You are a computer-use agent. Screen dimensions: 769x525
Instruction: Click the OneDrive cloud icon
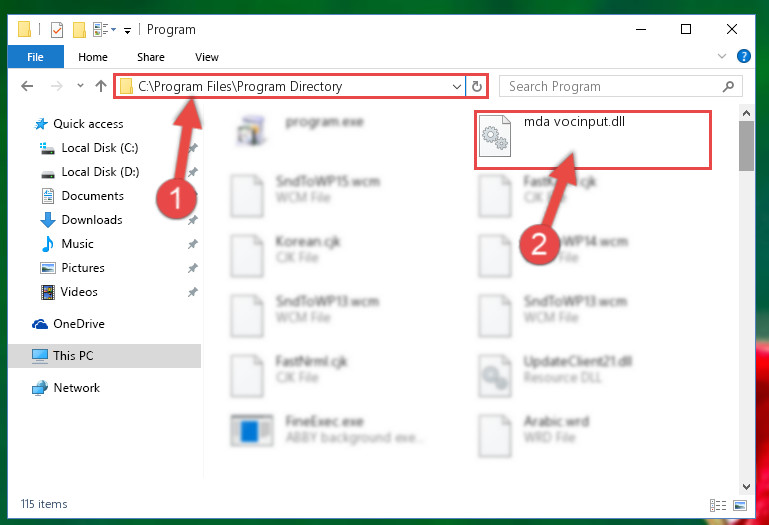click(40, 324)
